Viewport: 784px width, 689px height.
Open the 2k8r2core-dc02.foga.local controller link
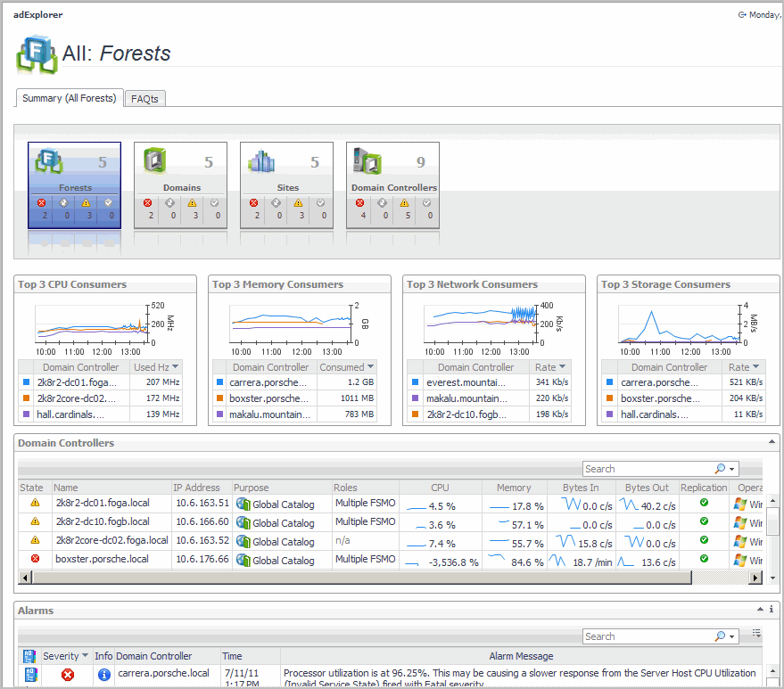click(x=111, y=541)
